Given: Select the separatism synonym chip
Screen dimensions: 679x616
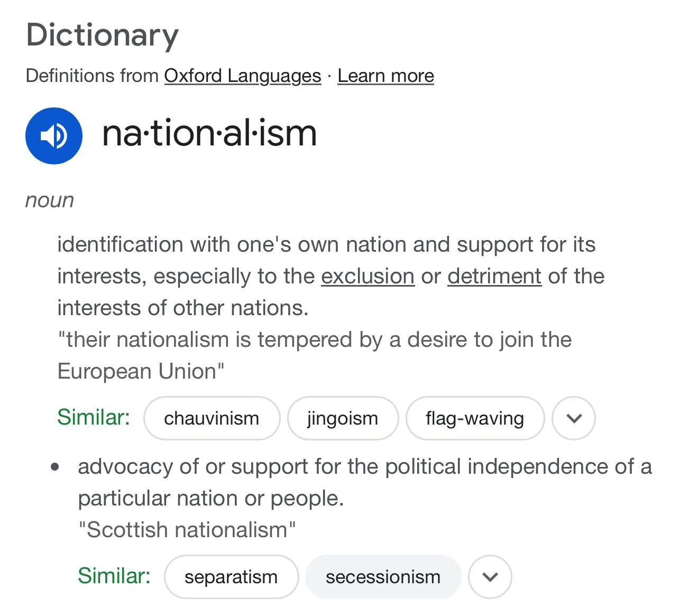Looking at the screenshot, I should pyautogui.click(x=231, y=577).
